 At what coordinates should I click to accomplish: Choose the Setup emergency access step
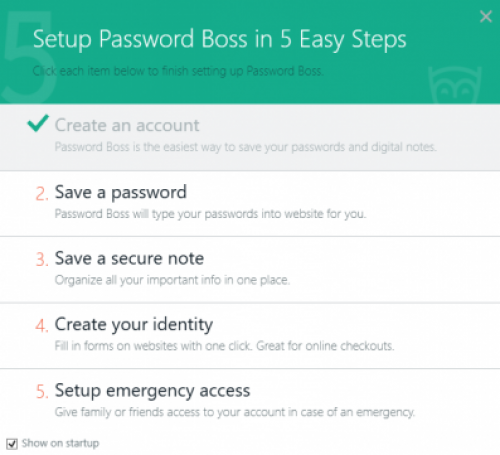[250, 402]
